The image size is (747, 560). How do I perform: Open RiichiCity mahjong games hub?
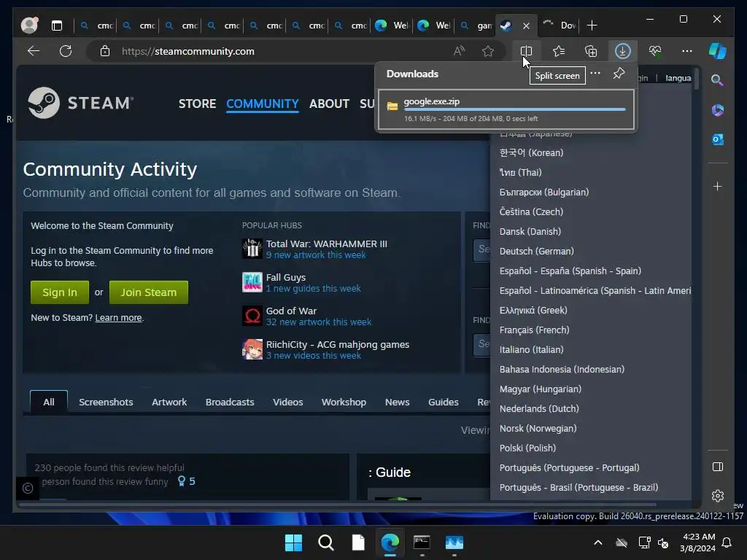(x=337, y=344)
